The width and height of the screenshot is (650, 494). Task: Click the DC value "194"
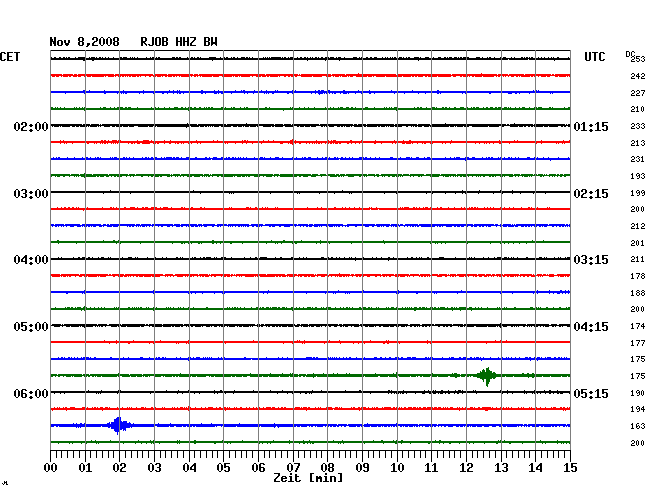638,409
